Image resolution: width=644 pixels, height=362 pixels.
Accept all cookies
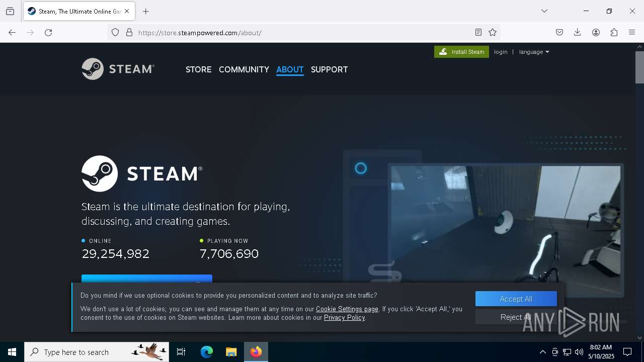tap(516, 299)
